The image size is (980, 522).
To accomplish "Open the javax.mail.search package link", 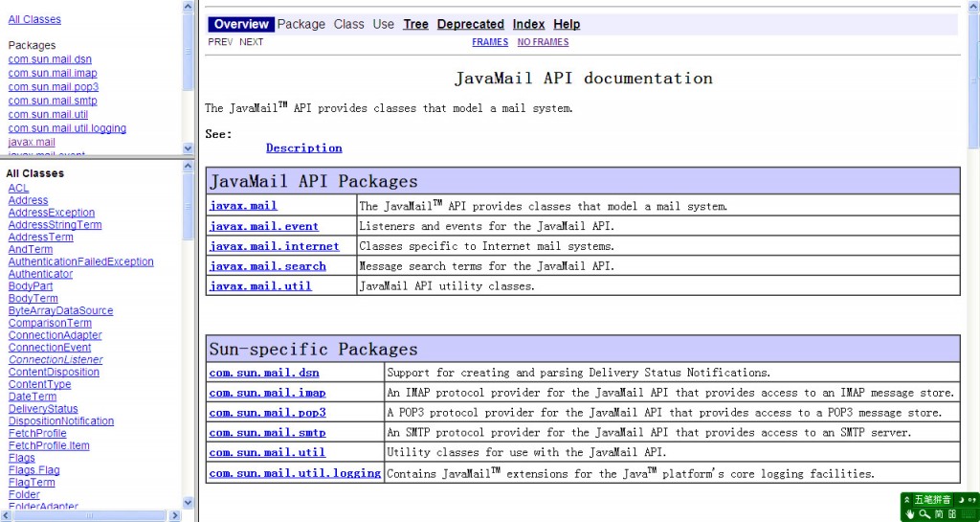I will (x=268, y=265).
